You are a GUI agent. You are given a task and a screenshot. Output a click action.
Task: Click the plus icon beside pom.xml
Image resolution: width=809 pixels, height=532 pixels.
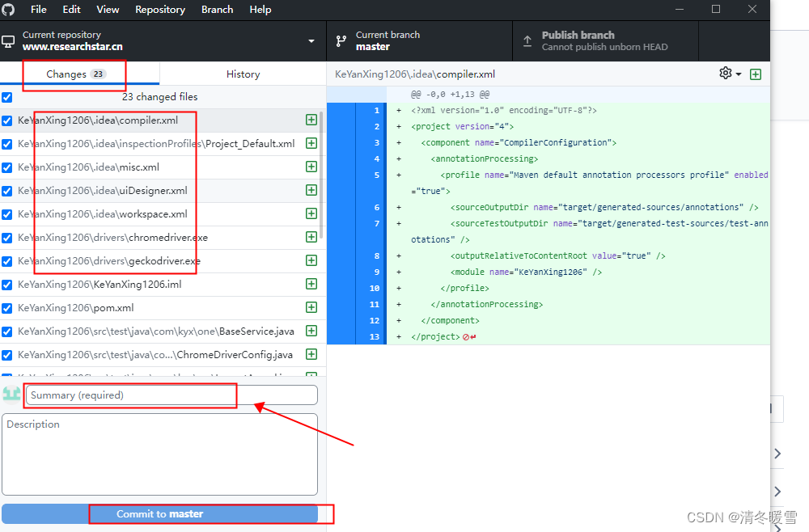311,307
